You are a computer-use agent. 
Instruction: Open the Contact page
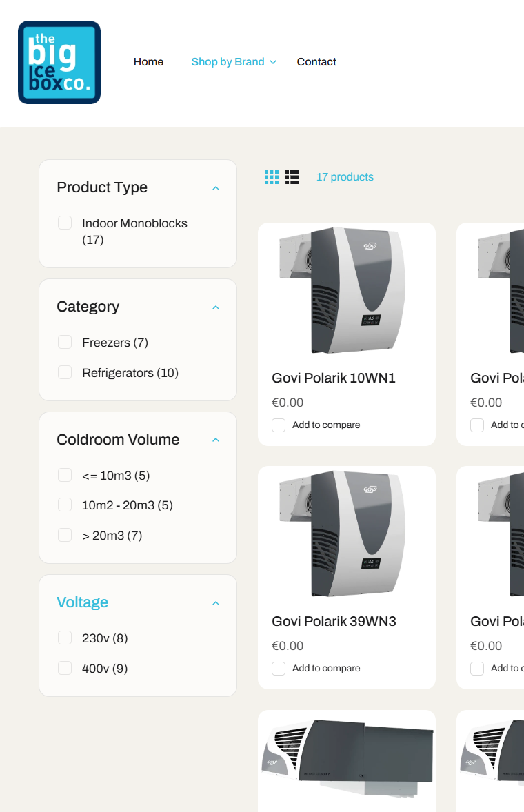click(316, 62)
